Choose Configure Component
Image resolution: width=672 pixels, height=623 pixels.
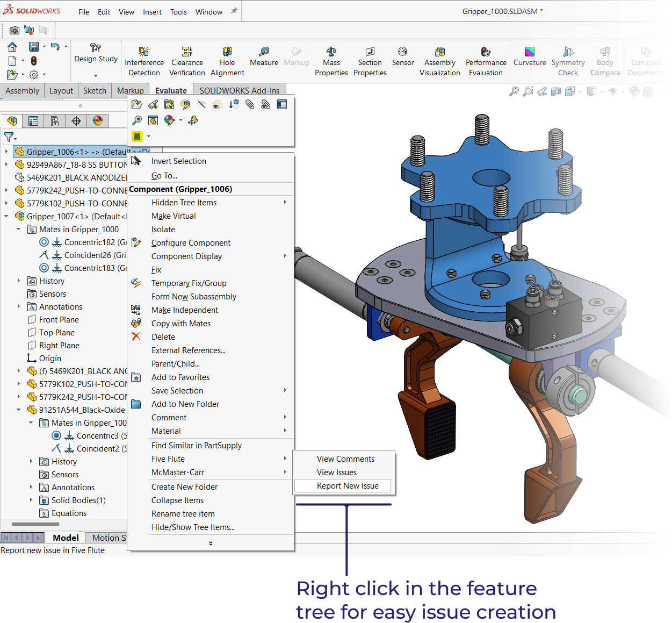[x=211, y=243]
